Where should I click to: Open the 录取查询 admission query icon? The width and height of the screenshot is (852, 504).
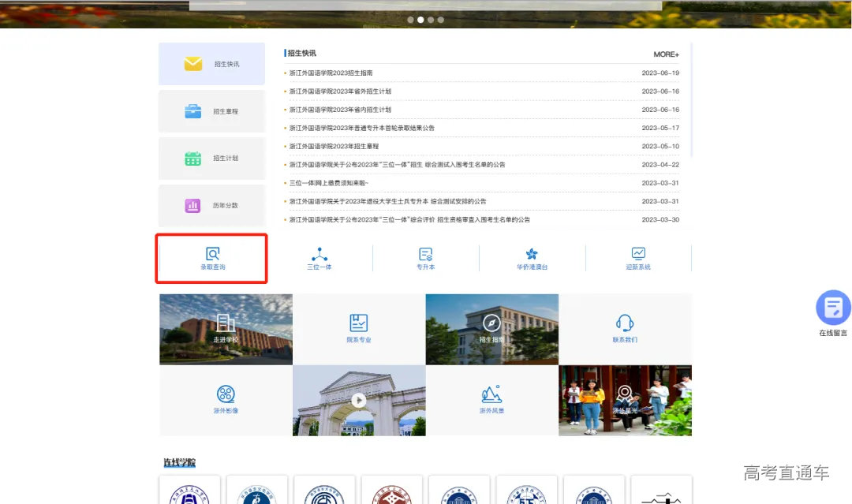211,259
